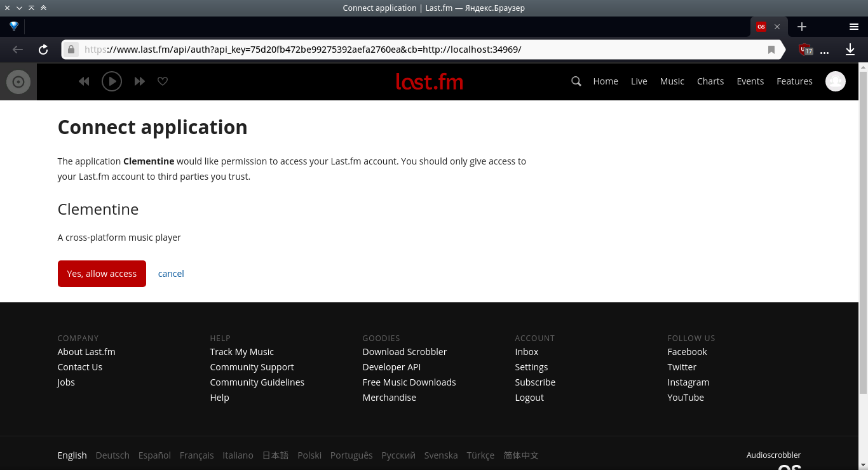Screen dimensions: 868x470
Task: Click the Audioscrobbler logo in footer
Action: 789,469
